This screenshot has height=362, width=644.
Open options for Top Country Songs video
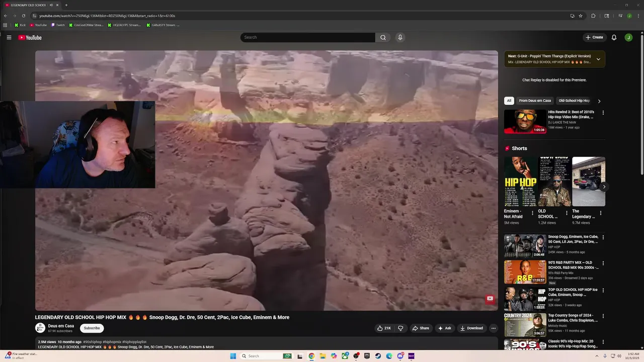(603, 317)
